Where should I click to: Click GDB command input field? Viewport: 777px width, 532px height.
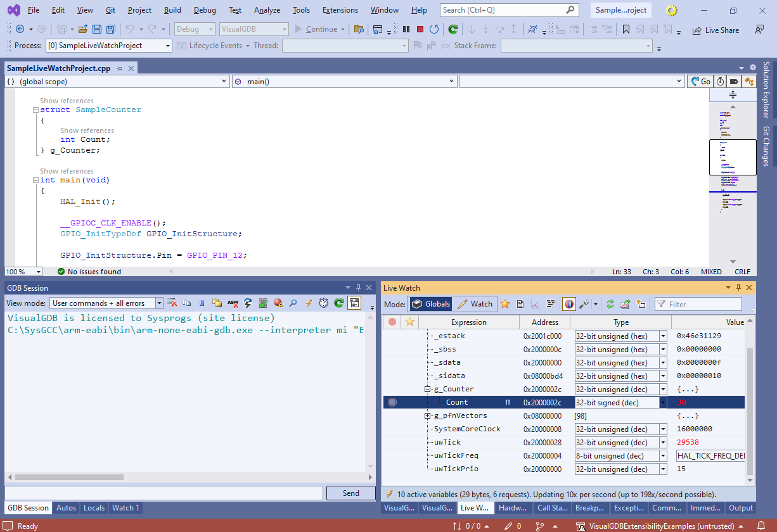point(164,493)
